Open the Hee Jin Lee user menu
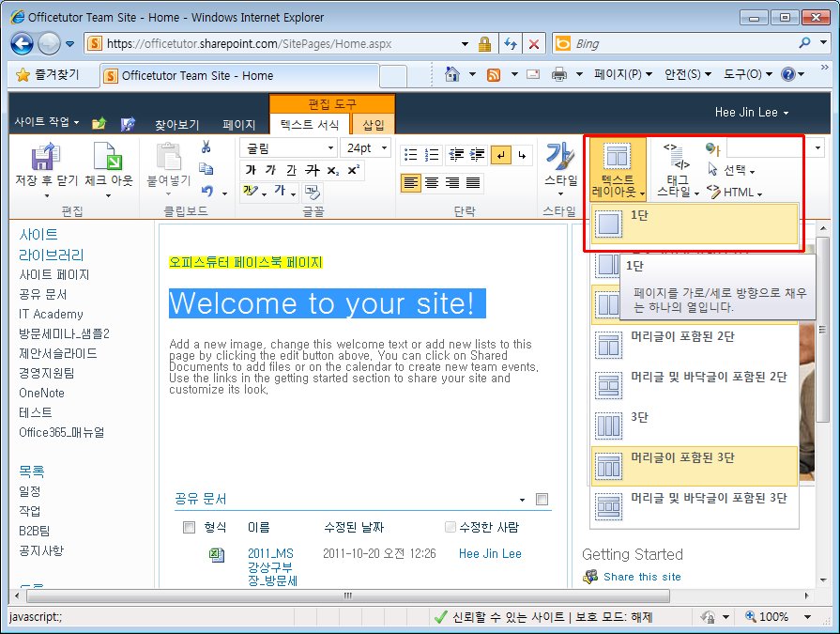The image size is (840, 634). [751, 113]
